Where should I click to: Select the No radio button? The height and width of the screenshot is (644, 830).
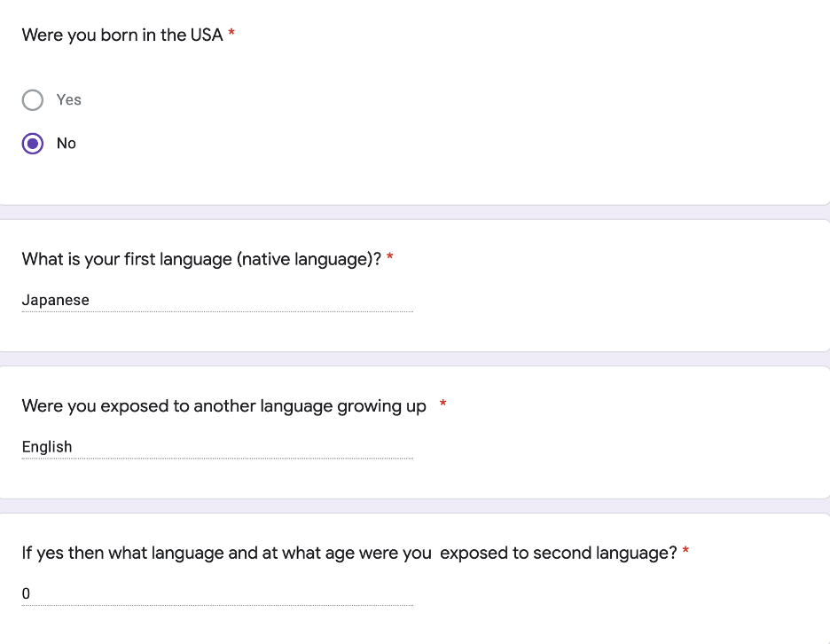coord(32,144)
